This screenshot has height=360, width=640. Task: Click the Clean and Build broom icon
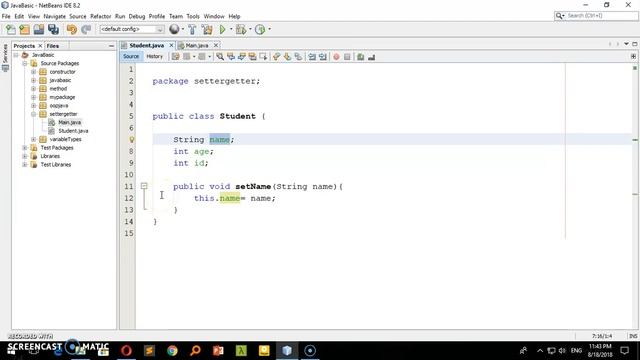[207, 29]
